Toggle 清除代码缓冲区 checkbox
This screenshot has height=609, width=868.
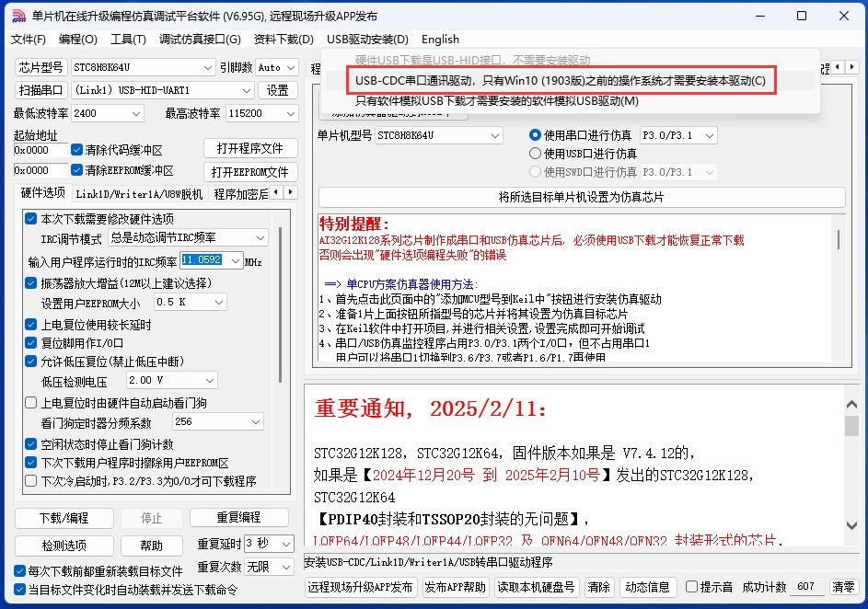[x=77, y=150]
